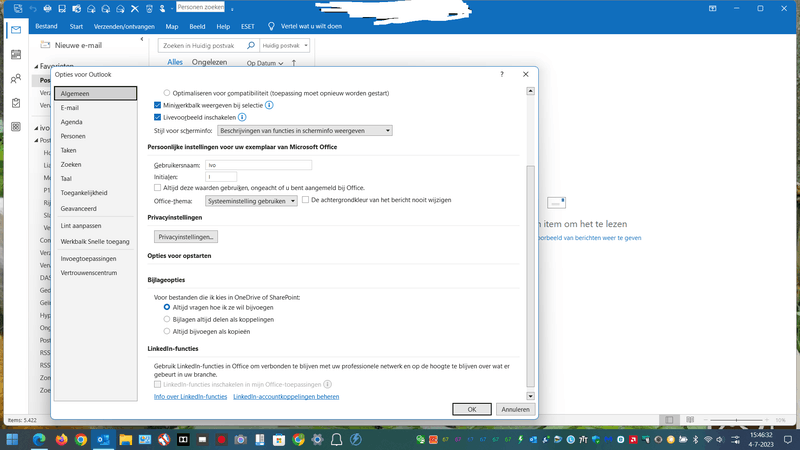Click the touch/mouse mode hand icon

[x=163, y=9]
